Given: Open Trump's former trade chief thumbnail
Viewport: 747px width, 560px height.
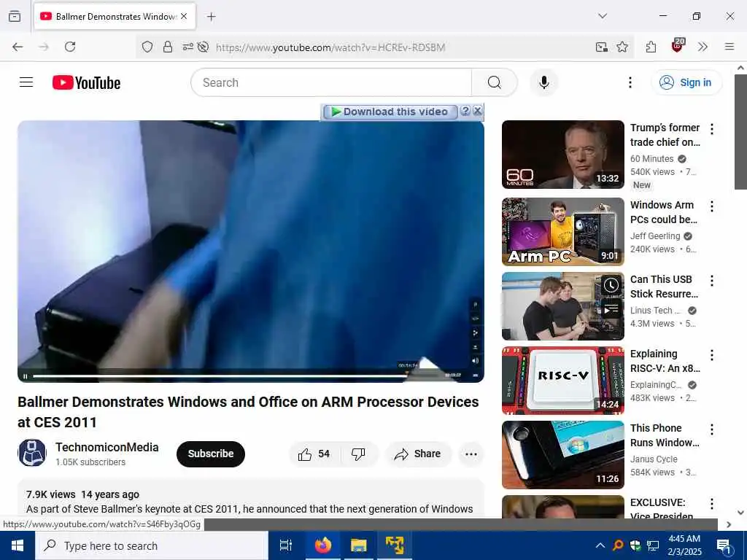Looking at the screenshot, I should click(562, 155).
